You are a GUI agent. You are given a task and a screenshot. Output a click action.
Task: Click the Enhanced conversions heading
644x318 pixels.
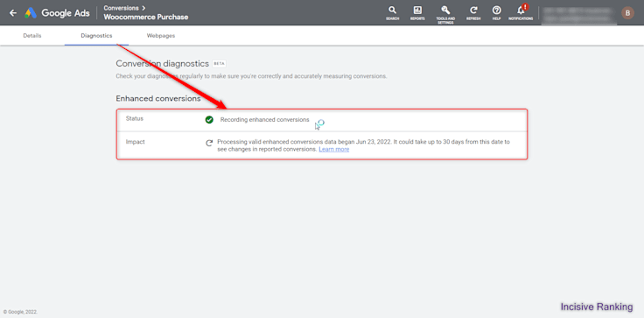158,99
